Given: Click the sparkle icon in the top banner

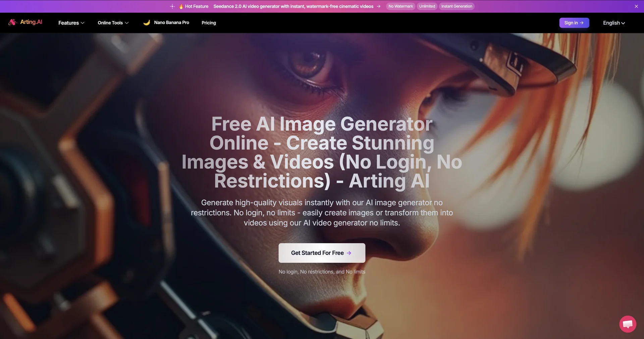Looking at the screenshot, I should click(x=172, y=6).
